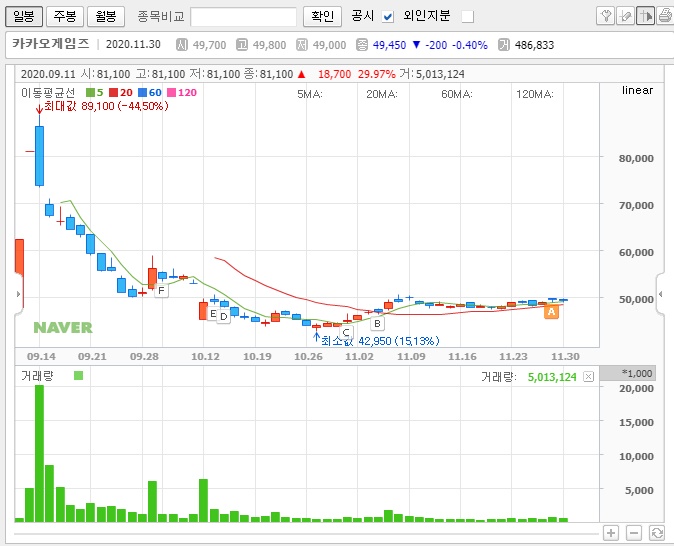The image size is (674, 546).
Task: Click the green 거래량 volume legend swatch
Action: point(78,376)
